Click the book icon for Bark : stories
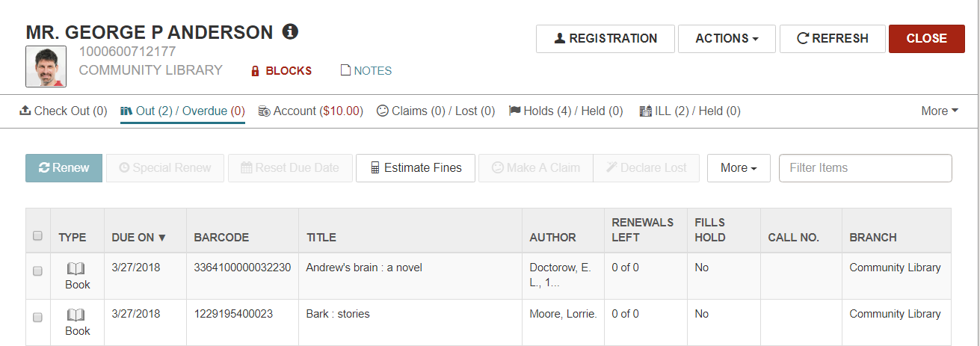980x346 pixels. (77, 315)
